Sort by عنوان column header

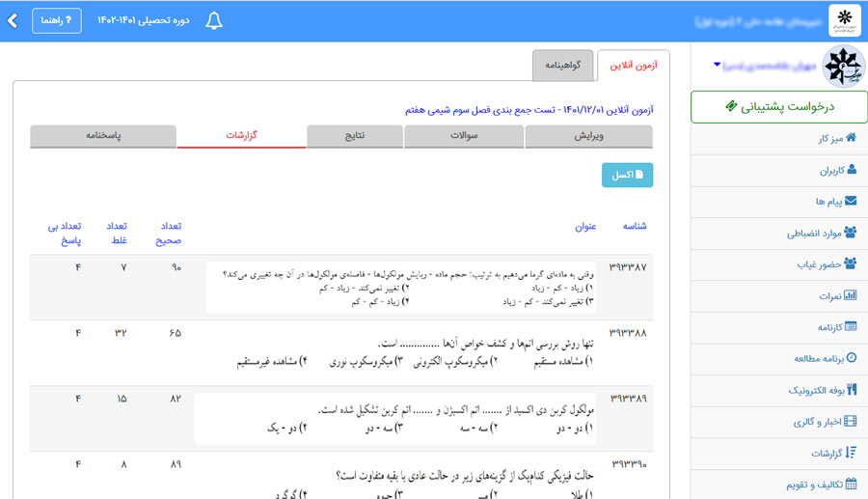tap(585, 226)
